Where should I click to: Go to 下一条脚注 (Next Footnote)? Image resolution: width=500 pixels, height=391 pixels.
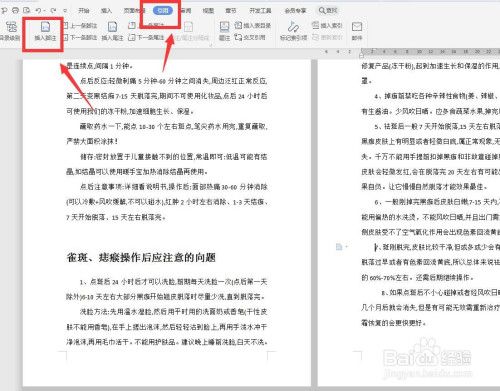(80, 37)
